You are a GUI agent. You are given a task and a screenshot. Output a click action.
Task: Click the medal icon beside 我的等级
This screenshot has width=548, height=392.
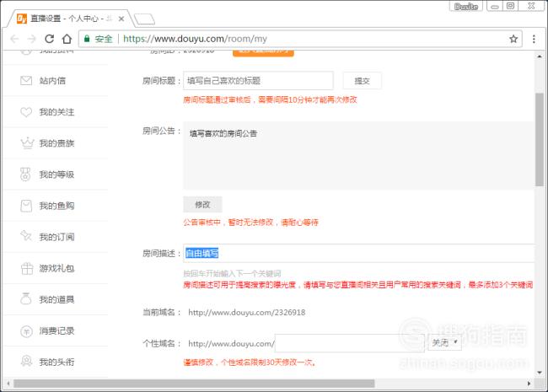click(25, 175)
